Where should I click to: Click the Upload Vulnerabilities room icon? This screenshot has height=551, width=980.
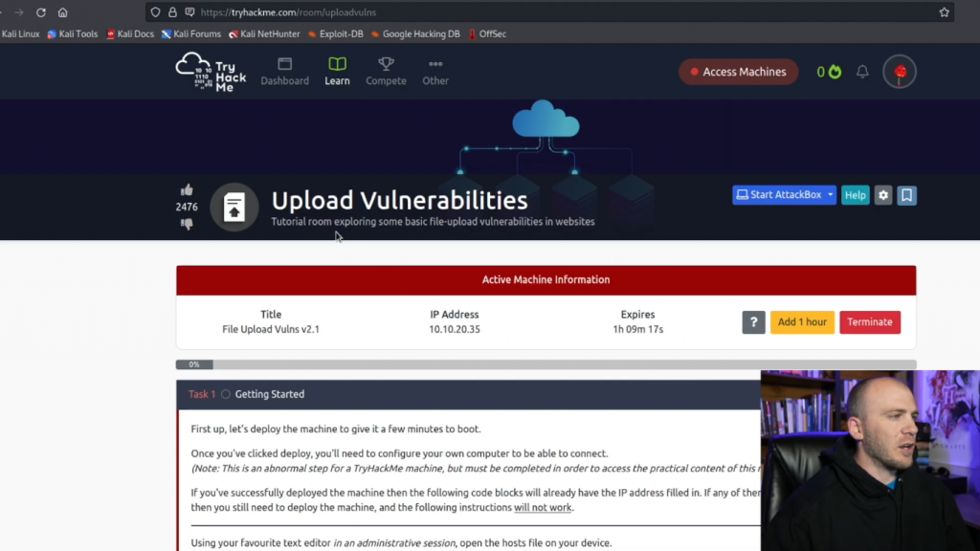coord(234,207)
